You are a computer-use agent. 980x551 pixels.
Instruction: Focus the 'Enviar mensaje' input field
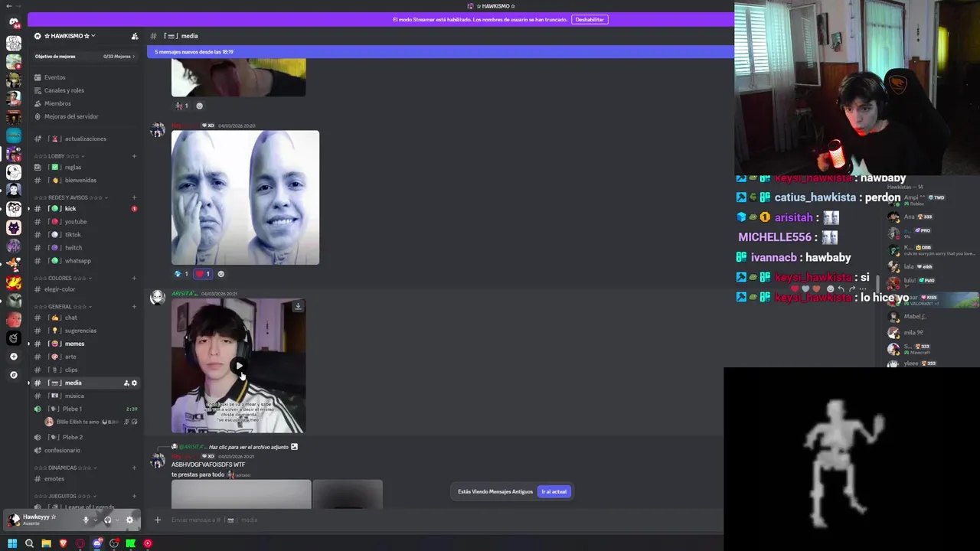click(444, 520)
